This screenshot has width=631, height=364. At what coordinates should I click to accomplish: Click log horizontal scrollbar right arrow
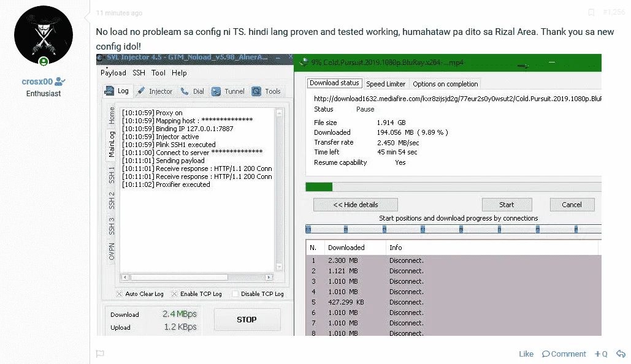pos(269,277)
